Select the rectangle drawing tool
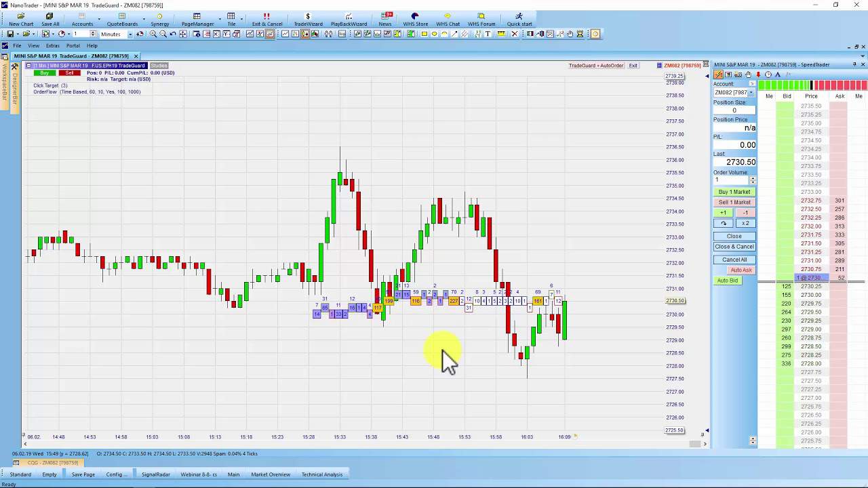868x488 pixels. [x=425, y=34]
